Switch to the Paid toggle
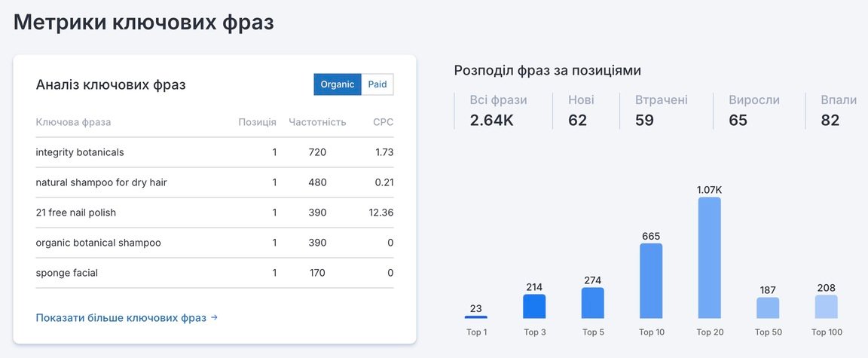Image resolution: width=868 pixels, height=358 pixels. [x=377, y=84]
